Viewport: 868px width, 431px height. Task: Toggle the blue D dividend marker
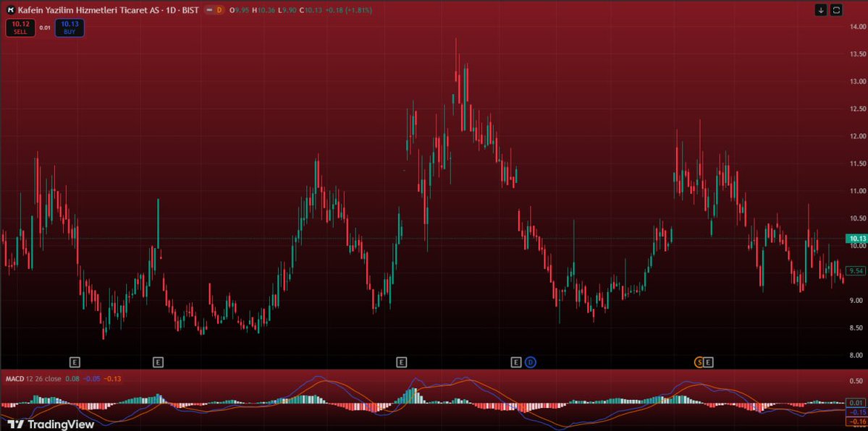tap(529, 362)
